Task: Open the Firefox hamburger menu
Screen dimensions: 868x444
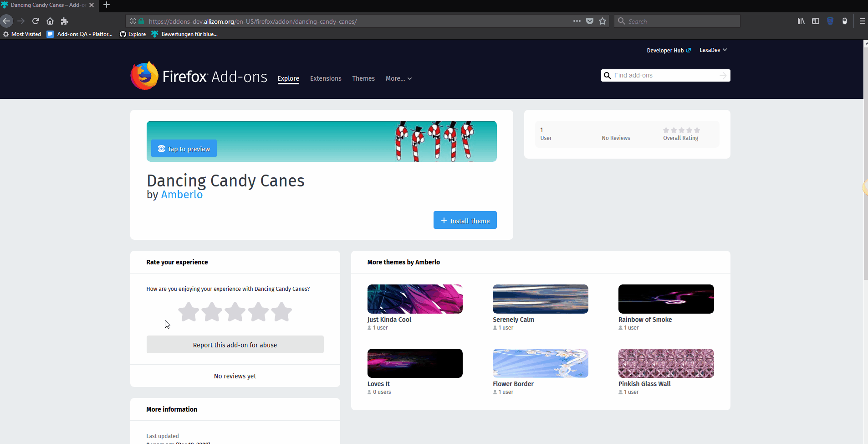Action: click(x=862, y=21)
